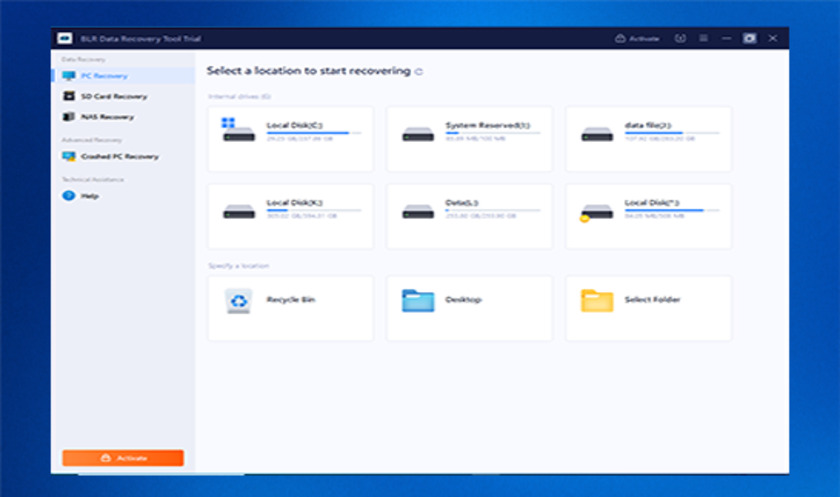Choose the Recycle Bin location label

coord(291,300)
